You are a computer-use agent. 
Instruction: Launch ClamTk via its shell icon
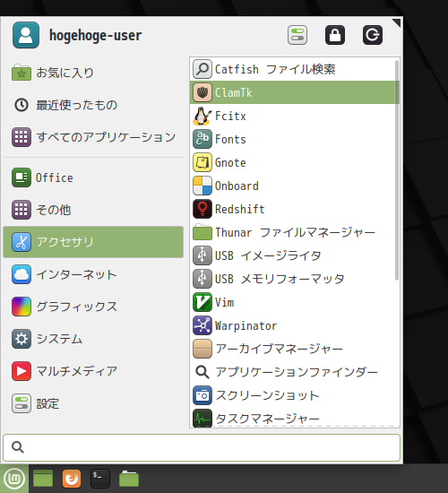point(202,92)
